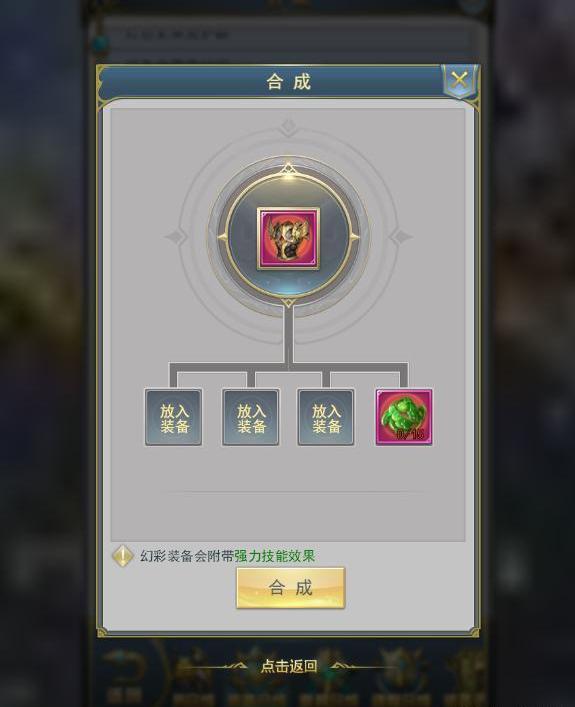Open the third 放入装备 slot
Viewport: 575px width, 707px height.
click(x=326, y=418)
